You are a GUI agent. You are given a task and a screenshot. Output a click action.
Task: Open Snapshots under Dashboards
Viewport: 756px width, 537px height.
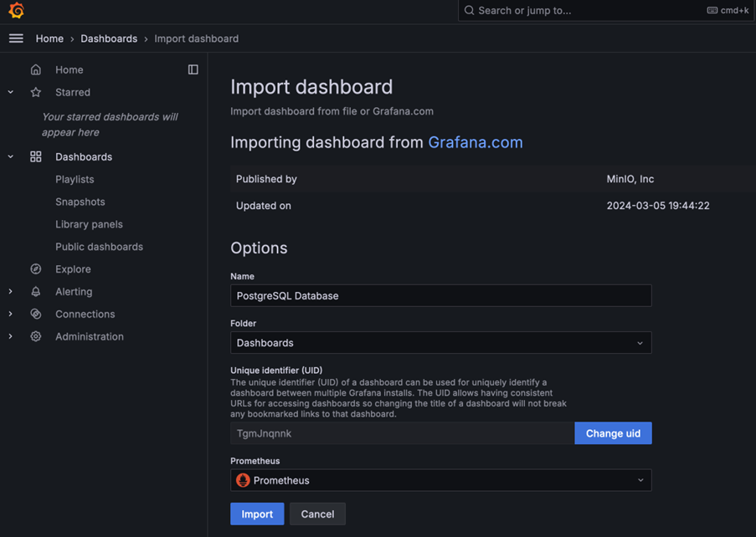click(80, 202)
